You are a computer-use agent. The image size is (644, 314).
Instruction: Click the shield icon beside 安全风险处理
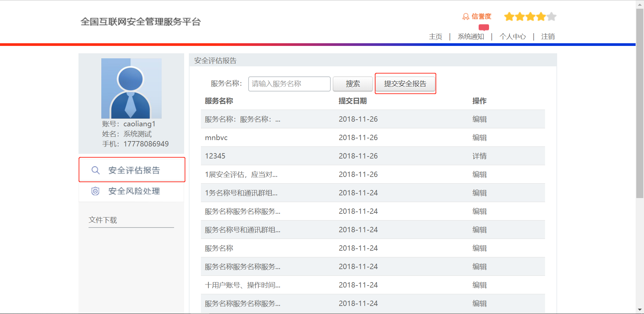tap(96, 191)
